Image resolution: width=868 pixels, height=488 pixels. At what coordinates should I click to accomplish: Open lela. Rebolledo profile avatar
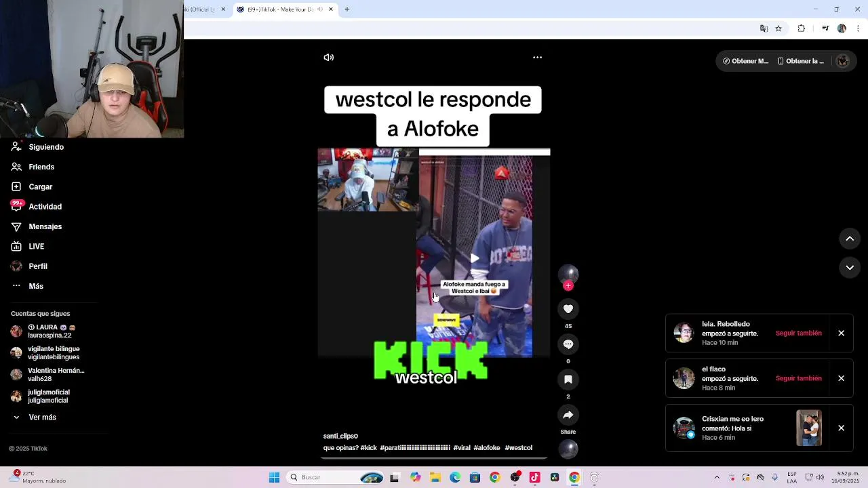coord(684,333)
